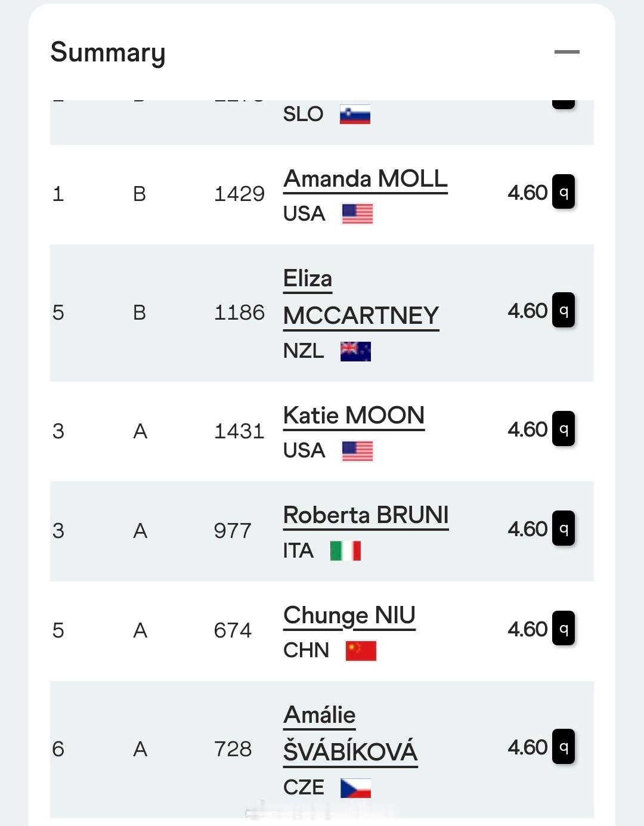Collapse the Summary section
The image size is (644, 826).
click(566, 52)
